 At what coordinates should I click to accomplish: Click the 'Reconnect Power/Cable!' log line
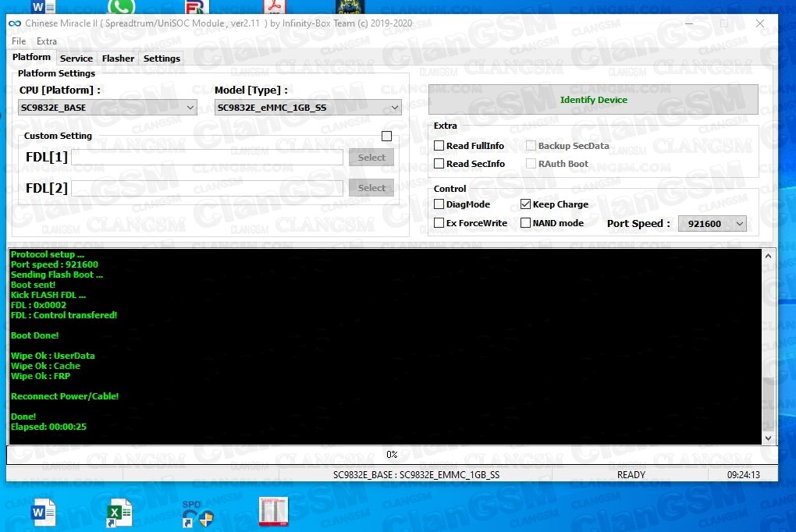click(x=65, y=396)
